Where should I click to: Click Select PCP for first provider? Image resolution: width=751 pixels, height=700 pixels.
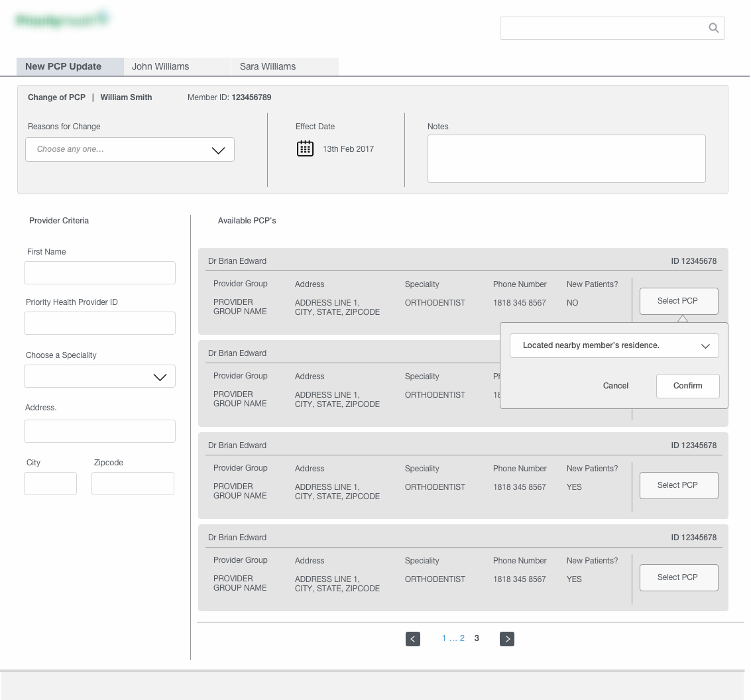tap(678, 301)
